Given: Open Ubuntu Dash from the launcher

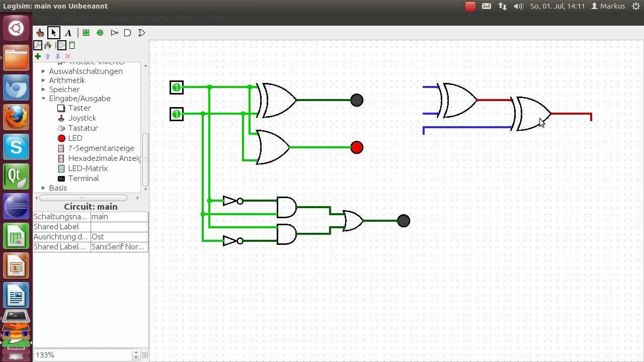Looking at the screenshot, I should pos(16,29).
